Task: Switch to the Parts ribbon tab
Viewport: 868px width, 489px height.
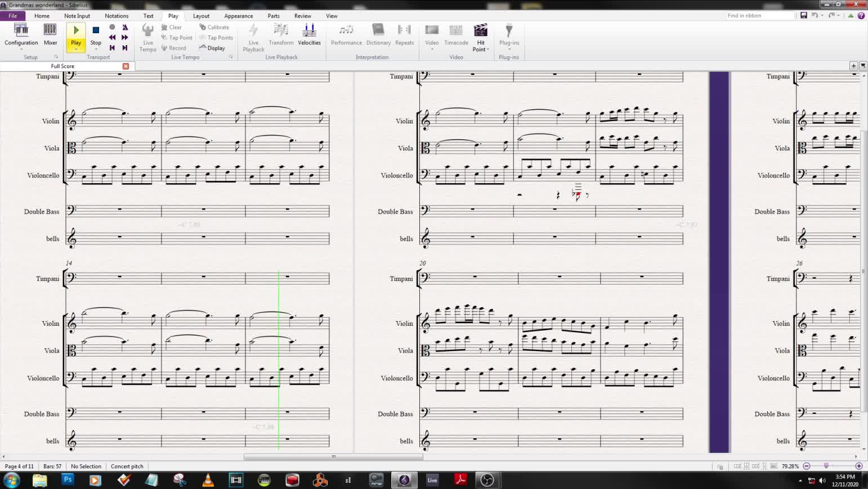Action: [x=274, y=16]
